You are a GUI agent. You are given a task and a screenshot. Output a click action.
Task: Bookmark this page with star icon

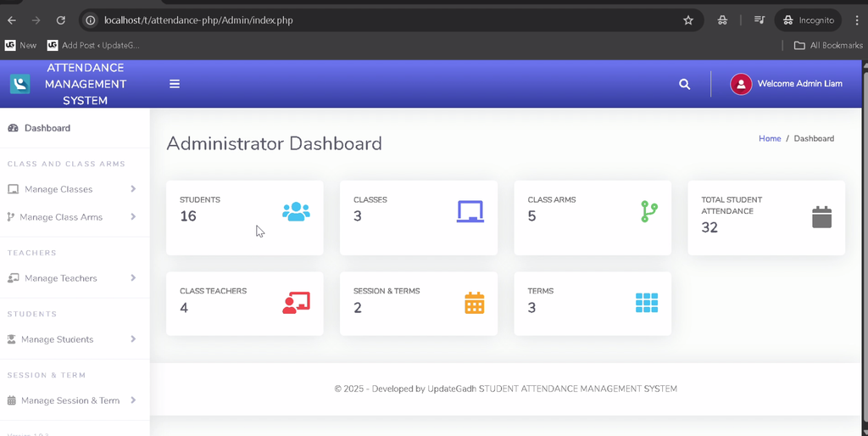pos(688,20)
